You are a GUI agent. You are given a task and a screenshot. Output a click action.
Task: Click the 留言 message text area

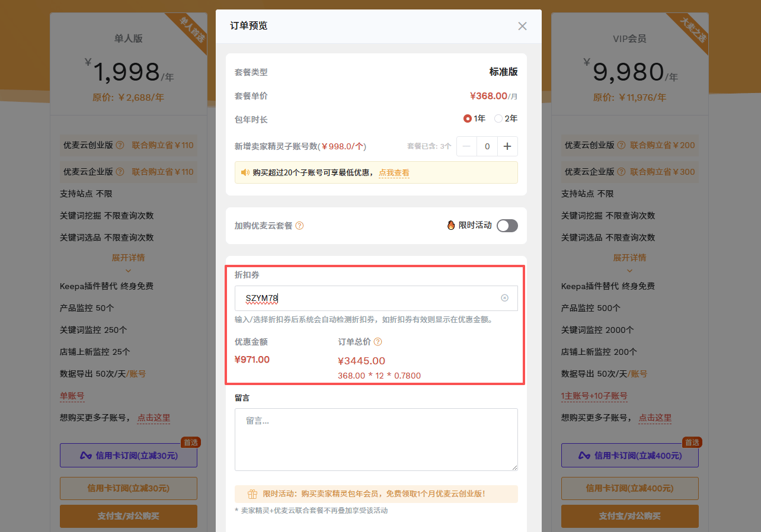click(376, 440)
